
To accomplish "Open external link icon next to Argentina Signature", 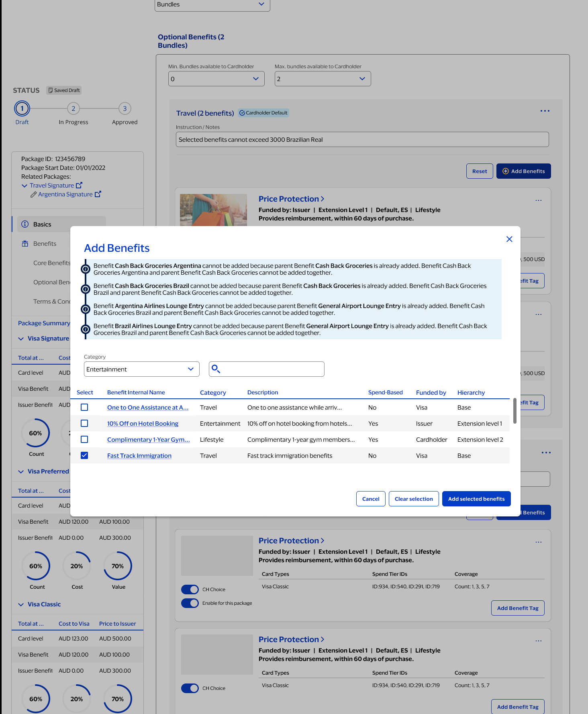I will 98,194.
